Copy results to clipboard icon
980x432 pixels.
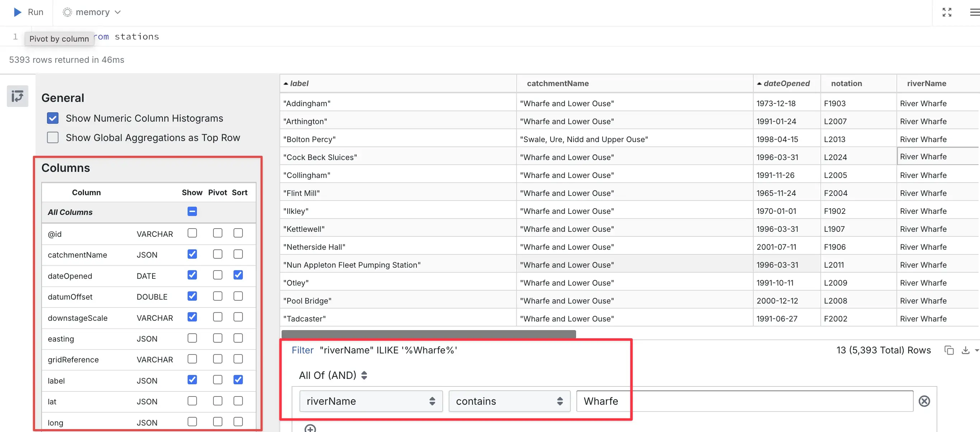click(x=949, y=350)
